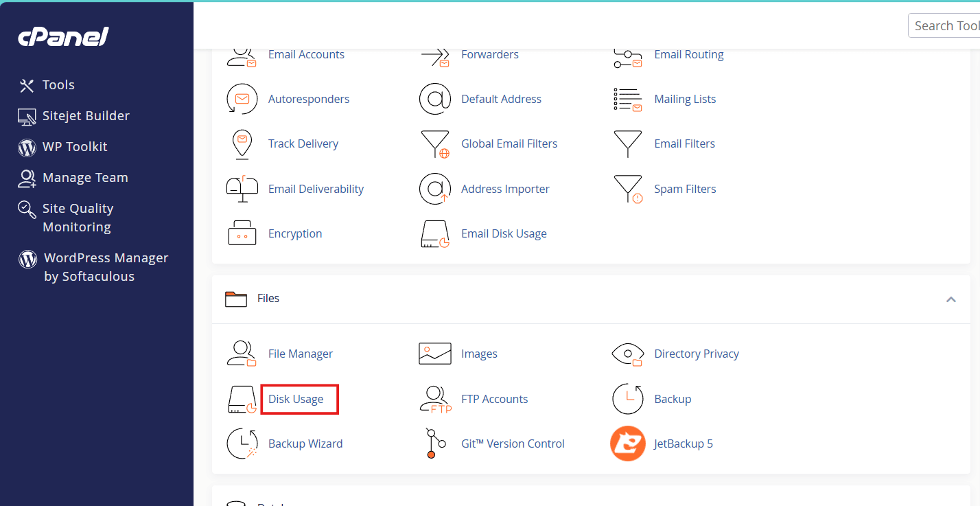Select the Directory Privacy eye icon
980x506 pixels.
pos(627,354)
